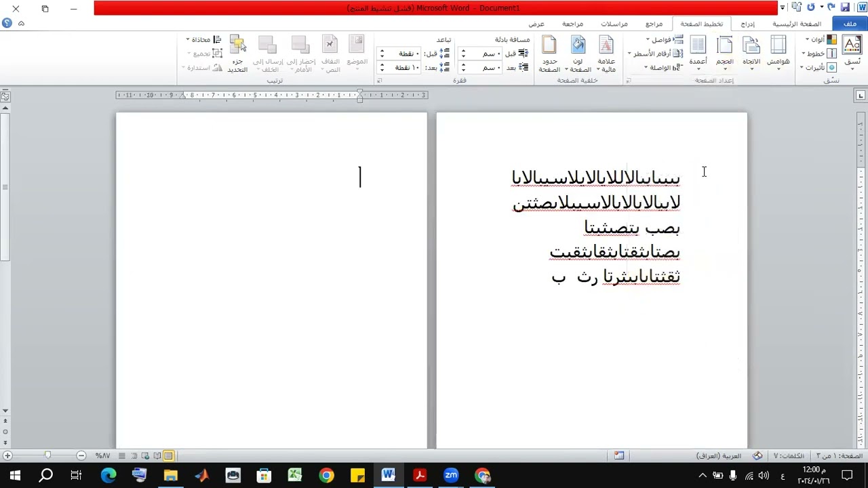Open Windows Start menu

[15, 475]
